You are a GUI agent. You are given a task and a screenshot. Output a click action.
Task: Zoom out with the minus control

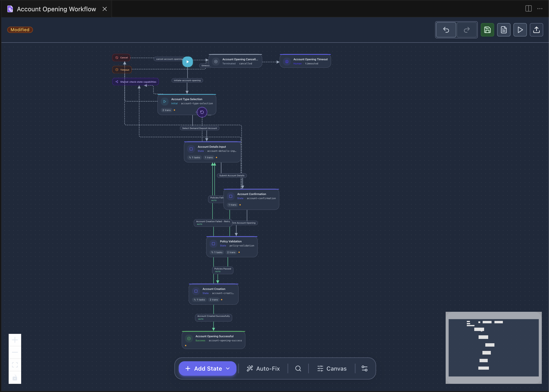[15, 352]
